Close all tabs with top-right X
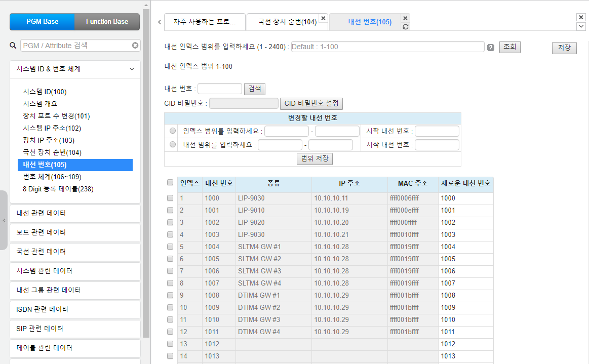This screenshot has height=364, width=589. click(x=581, y=17)
